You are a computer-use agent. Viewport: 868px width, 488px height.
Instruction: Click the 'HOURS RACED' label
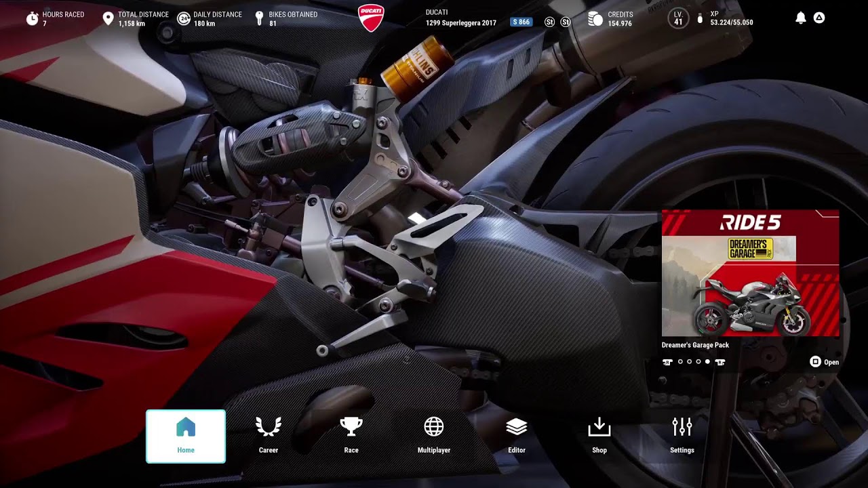coord(63,14)
